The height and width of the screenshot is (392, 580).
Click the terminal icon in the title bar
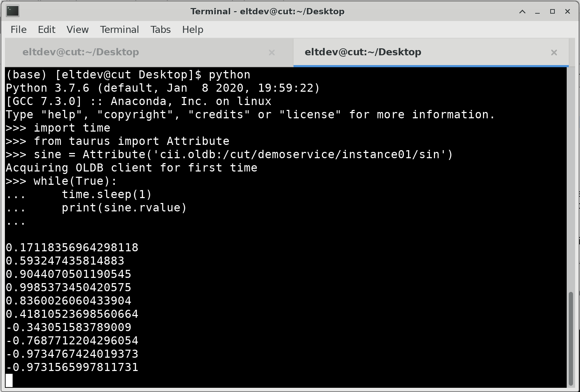pyautogui.click(x=13, y=11)
